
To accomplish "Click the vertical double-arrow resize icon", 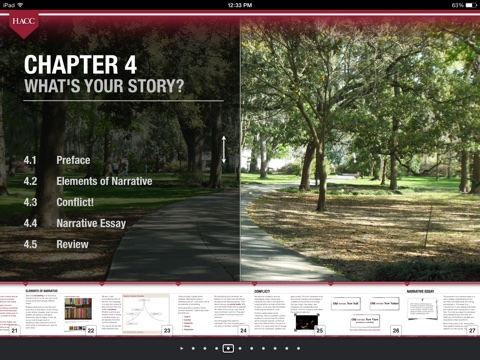I will tap(224, 149).
